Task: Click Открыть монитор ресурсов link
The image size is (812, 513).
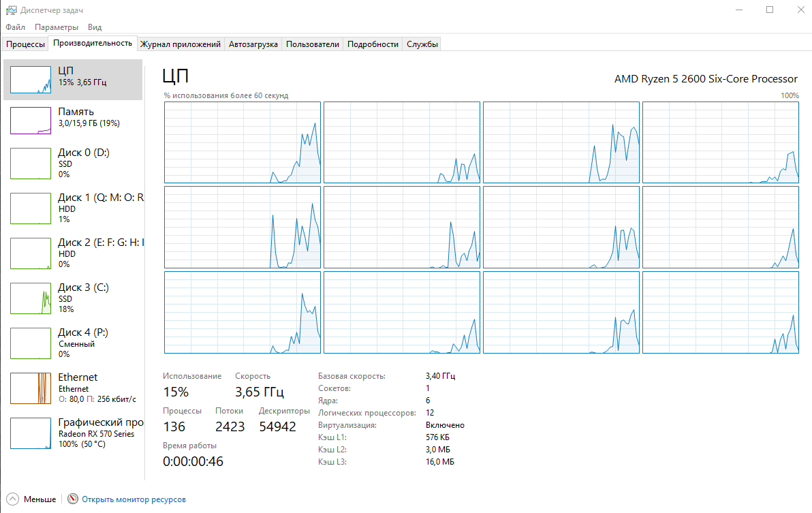Action: [x=134, y=499]
